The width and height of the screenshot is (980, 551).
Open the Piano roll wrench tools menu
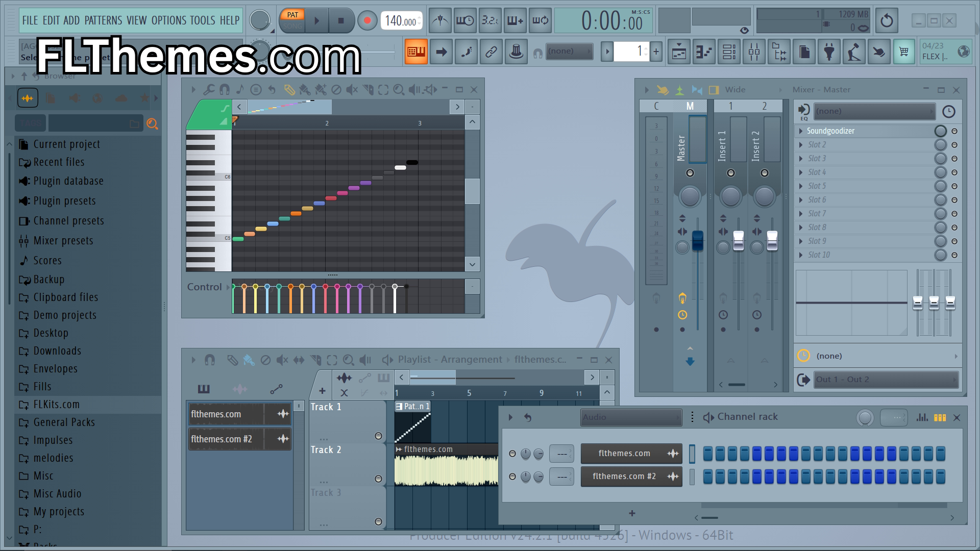(209, 90)
